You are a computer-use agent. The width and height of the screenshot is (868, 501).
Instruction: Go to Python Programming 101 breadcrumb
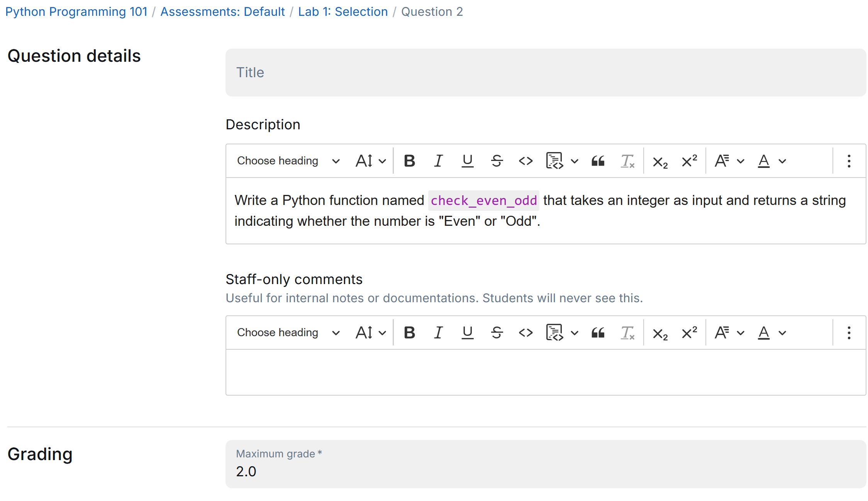click(76, 12)
